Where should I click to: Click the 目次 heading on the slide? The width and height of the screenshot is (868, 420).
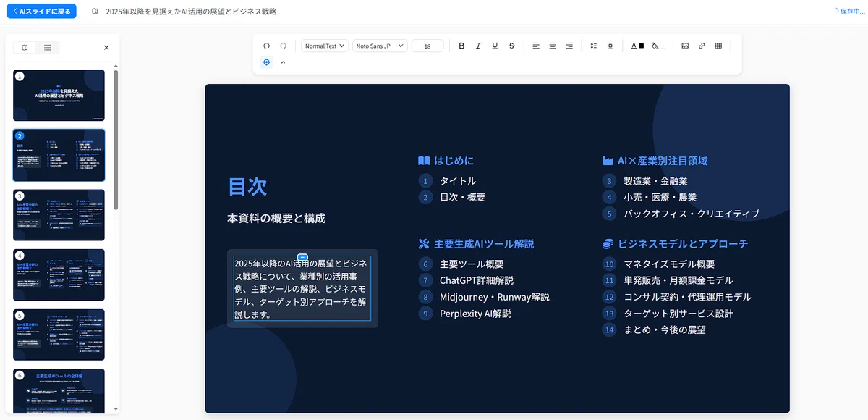click(x=247, y=187)
